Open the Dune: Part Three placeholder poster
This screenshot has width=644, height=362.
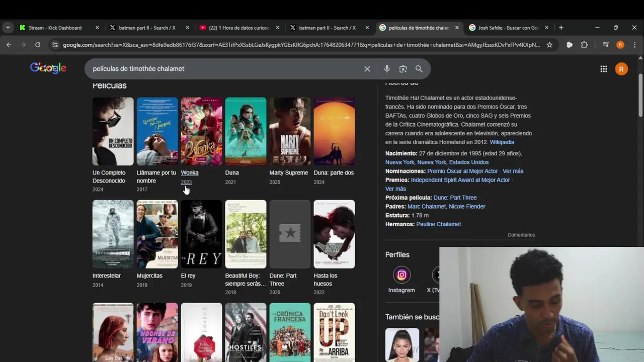coord(290,234)
